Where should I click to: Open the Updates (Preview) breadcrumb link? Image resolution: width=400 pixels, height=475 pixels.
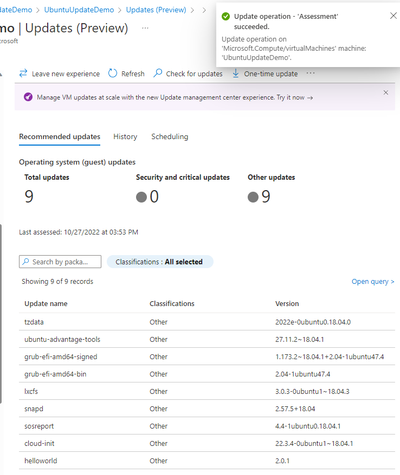pyautogui.click(x=156, y=10)
